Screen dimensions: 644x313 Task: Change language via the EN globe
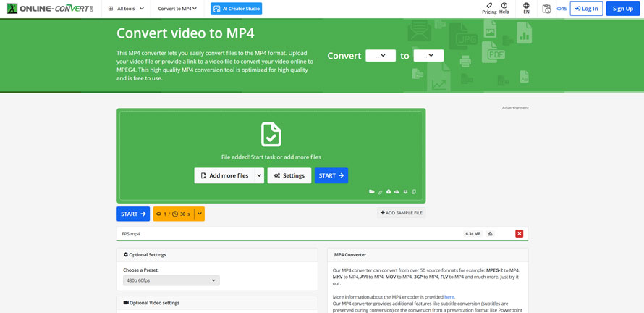coord(526,9)
